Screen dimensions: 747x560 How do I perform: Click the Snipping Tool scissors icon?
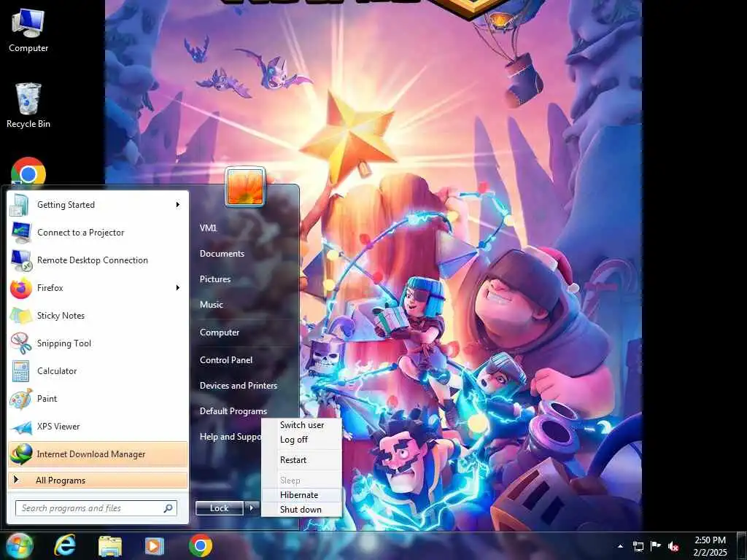(20, 343)
